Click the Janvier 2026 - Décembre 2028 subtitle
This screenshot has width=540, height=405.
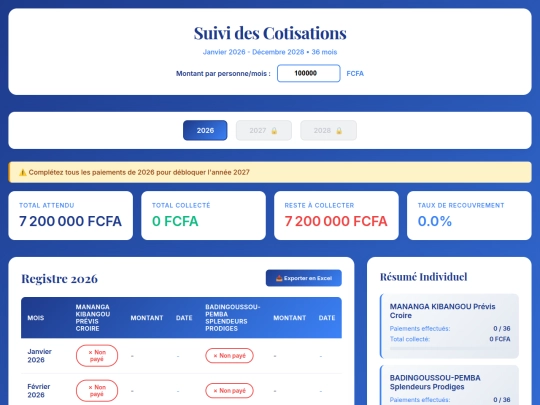coord(270,52)
